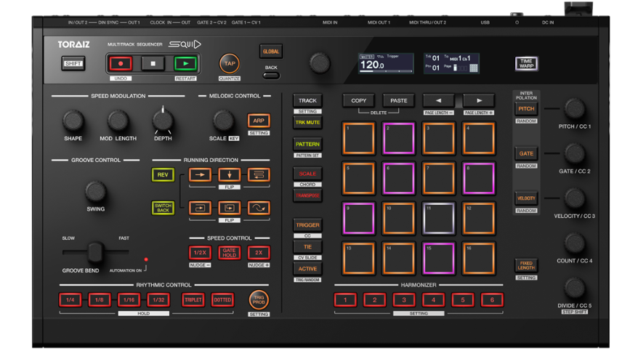630x364 pixels.
Task: Toggle the TRK MUTE button
Action: 307,123
